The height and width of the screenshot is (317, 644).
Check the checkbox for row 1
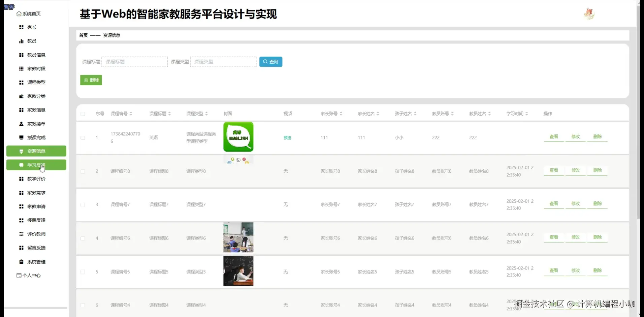tap(83, 138)
